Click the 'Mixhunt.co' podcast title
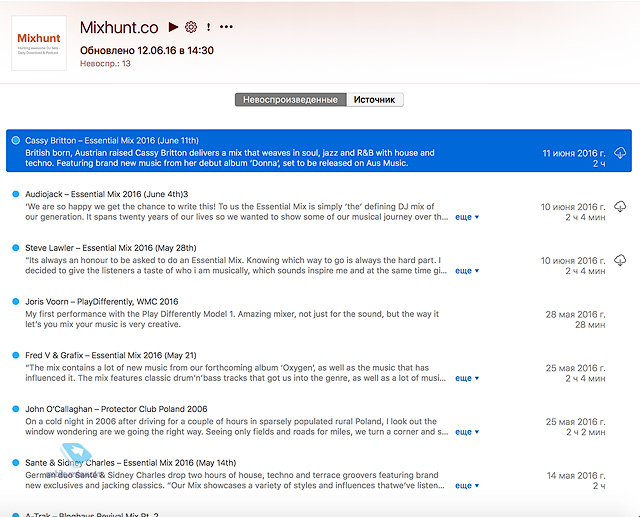Image resolution: width=640 pixels, height=517 pixels. coord(119,27)
